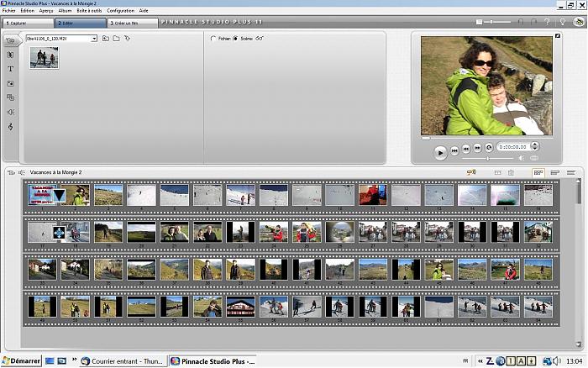Select the Scène radio button
Screen dimensions: 588x368
point(235,39)
